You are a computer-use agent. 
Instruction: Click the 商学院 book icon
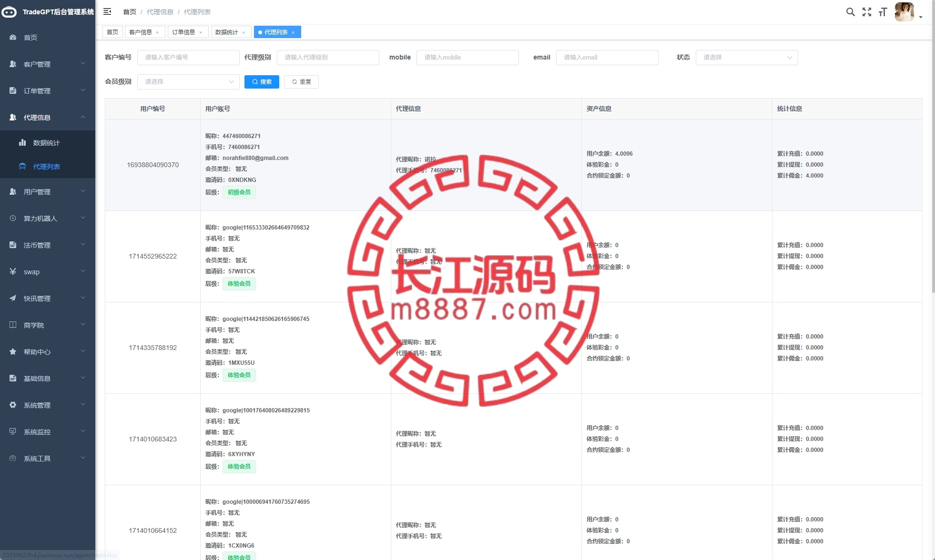click(x=13, y=325)
